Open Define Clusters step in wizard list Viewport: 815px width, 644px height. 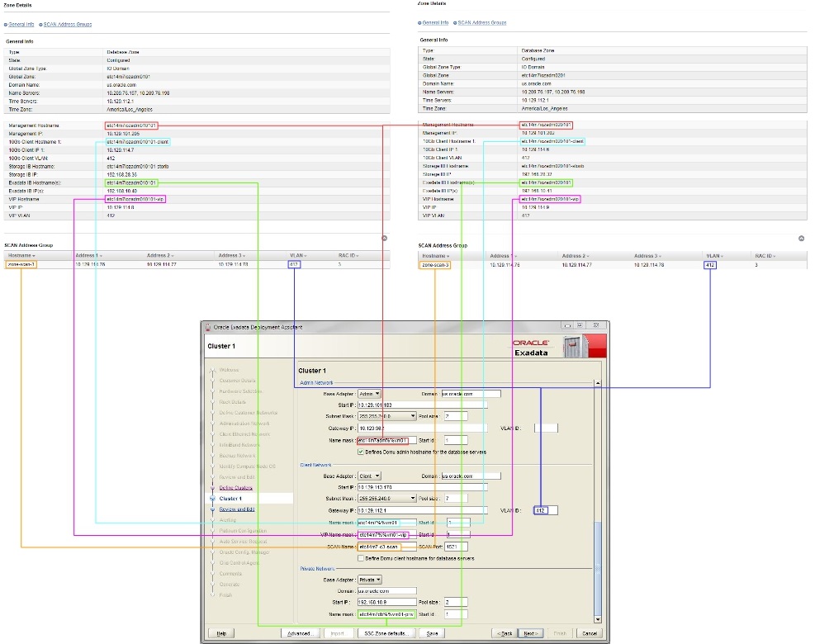(236, 488)
